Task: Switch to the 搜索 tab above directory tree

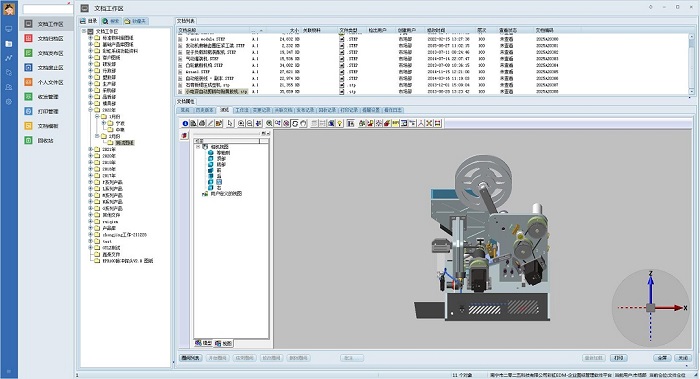Action: click(111, 21)
